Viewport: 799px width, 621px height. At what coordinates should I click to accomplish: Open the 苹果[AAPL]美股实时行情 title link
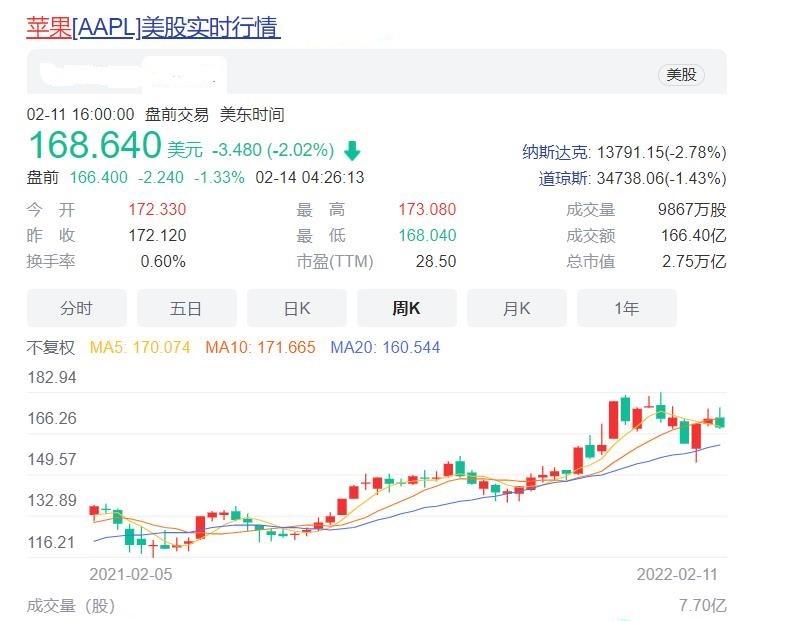tap(153, 28)
